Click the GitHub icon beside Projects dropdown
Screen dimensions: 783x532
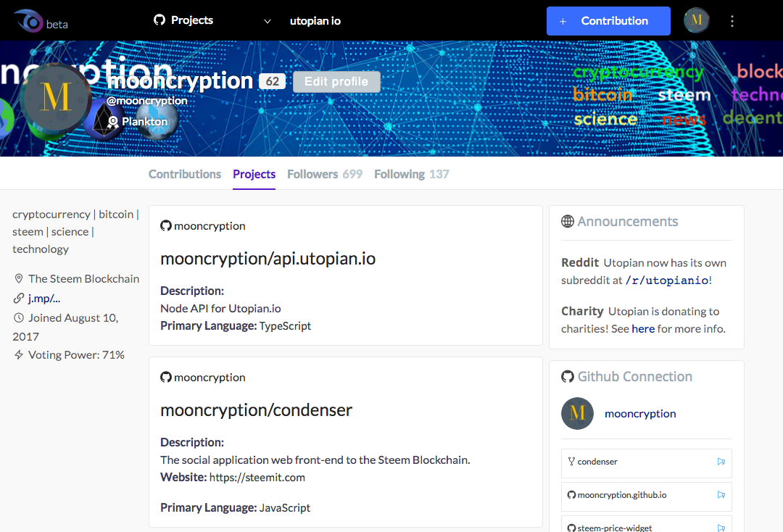pos(159,20)
